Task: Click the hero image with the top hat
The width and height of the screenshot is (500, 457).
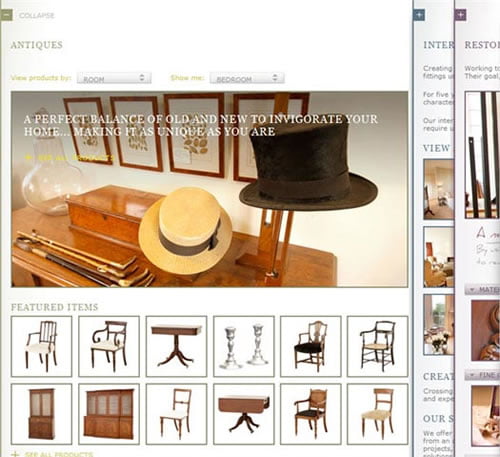Action: pos(209,189)
